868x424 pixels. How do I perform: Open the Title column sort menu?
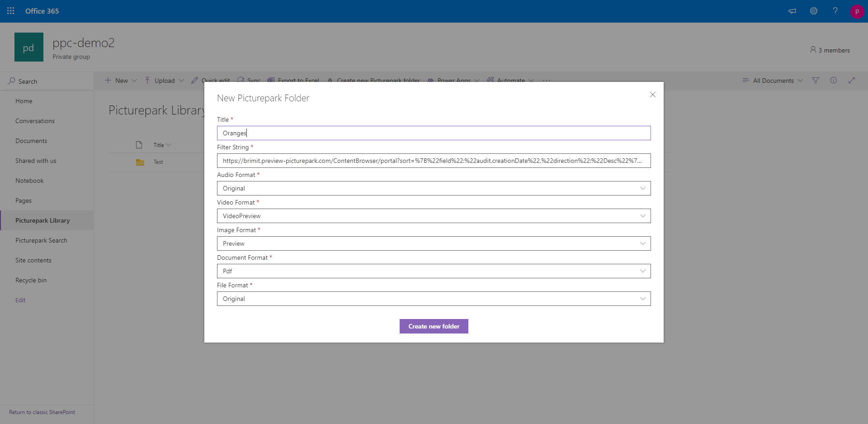point(162,145)
